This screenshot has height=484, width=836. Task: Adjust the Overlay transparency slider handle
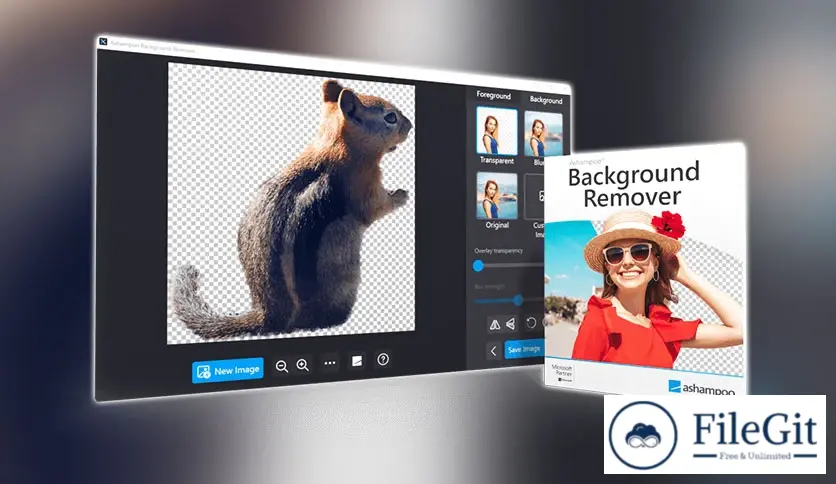(478, 265)
